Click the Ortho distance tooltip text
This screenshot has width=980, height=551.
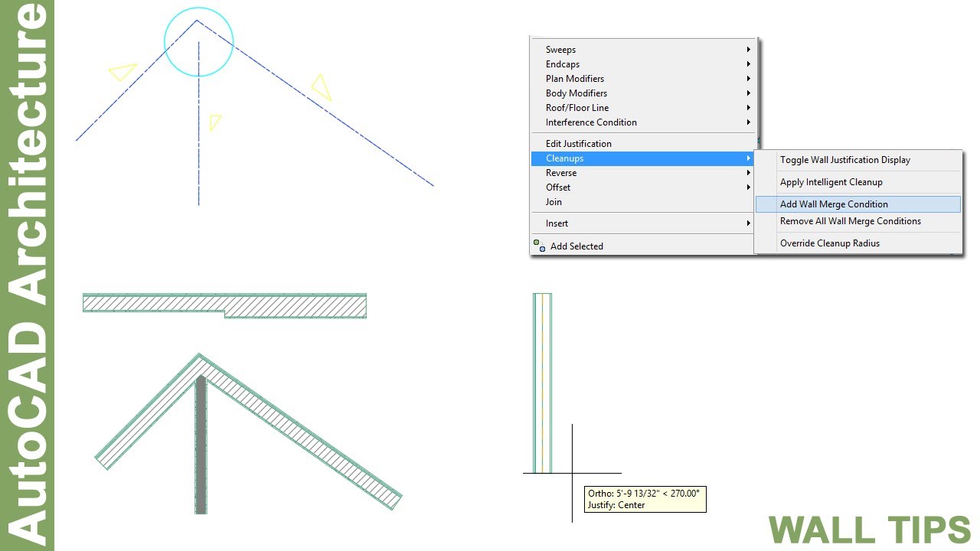(x=644, y=494)
